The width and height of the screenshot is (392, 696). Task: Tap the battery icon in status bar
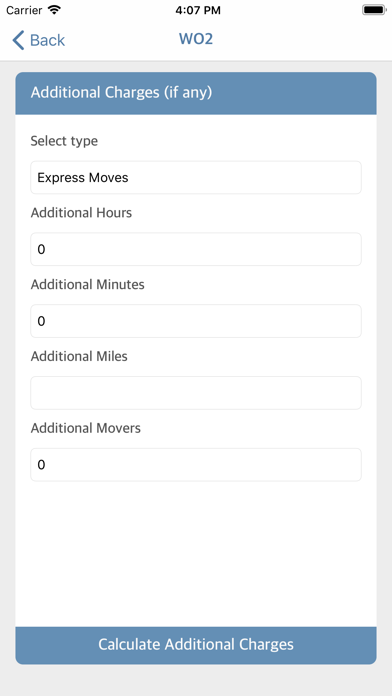click(374, 10)
